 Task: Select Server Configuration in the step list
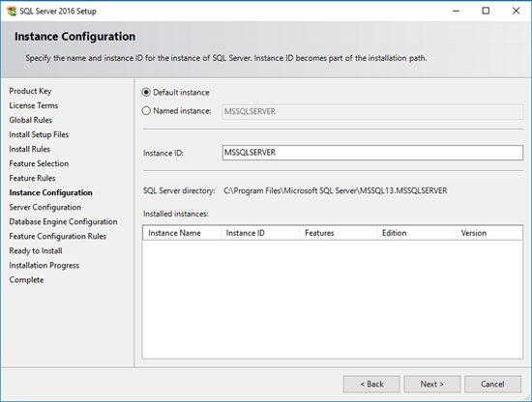[45, 207]
